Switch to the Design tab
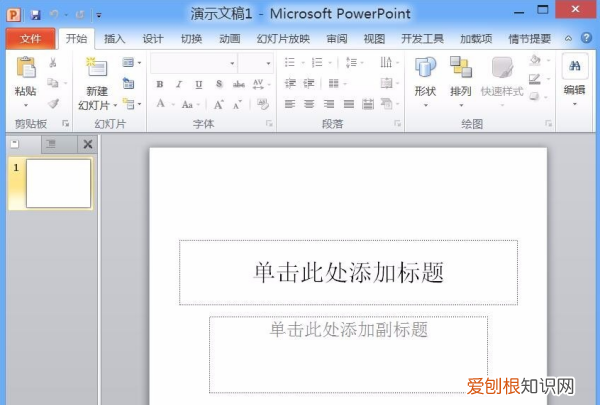This screenshot has width=600, height=405. pos(153,39)
